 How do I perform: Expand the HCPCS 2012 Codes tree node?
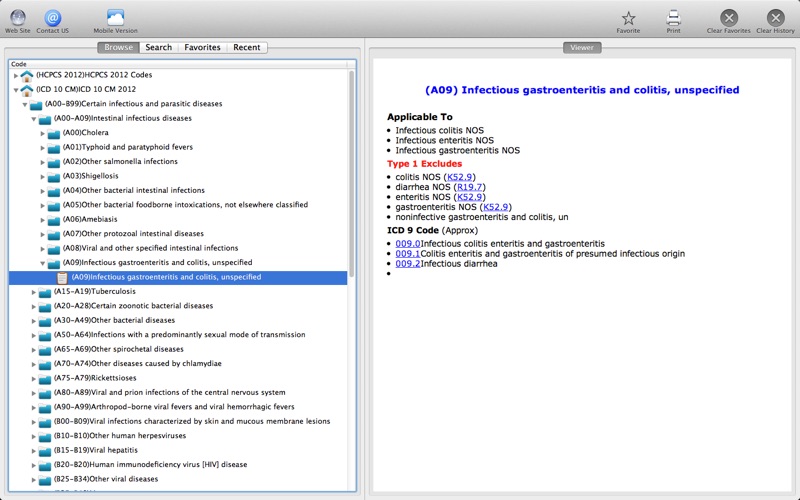coord(16,76)
